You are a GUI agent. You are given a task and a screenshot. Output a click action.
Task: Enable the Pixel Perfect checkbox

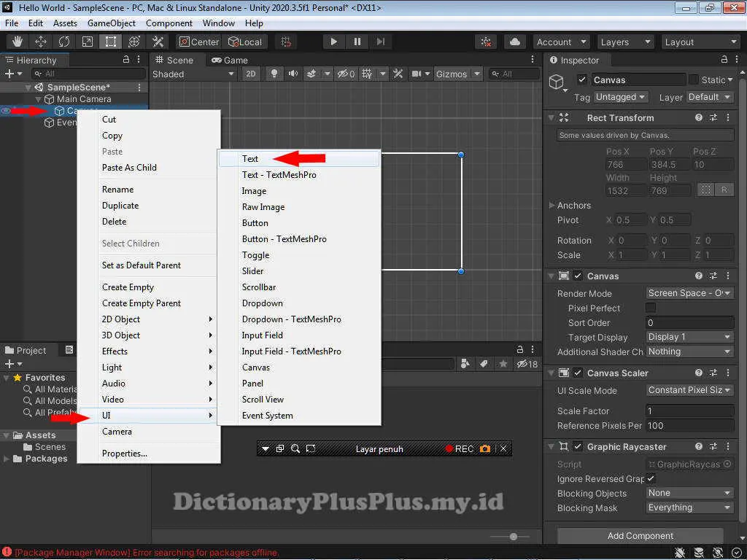point(651,308)
